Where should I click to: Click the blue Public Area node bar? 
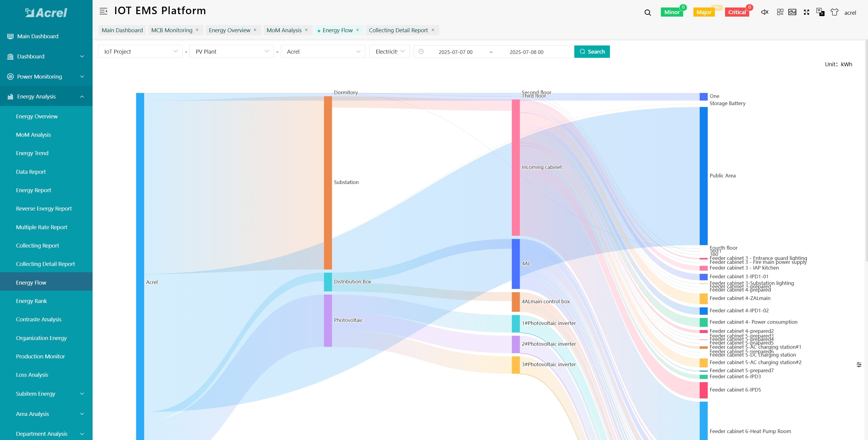coord(704,176)
